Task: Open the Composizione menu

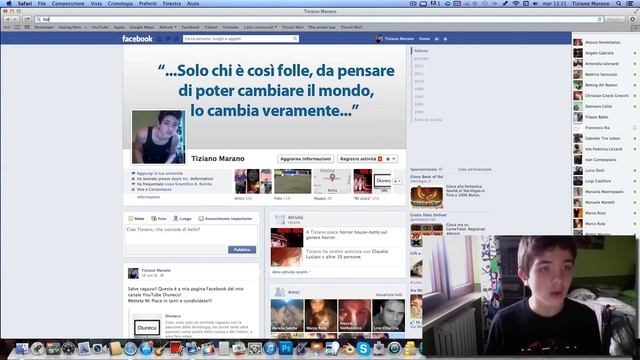Action: coord(68,4)
